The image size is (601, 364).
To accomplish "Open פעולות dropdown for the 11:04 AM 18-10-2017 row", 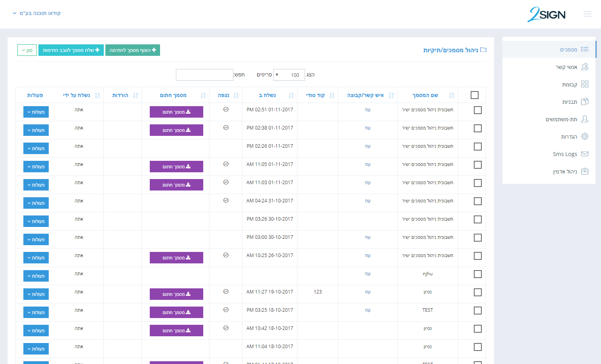I will (x=36, y=349).
